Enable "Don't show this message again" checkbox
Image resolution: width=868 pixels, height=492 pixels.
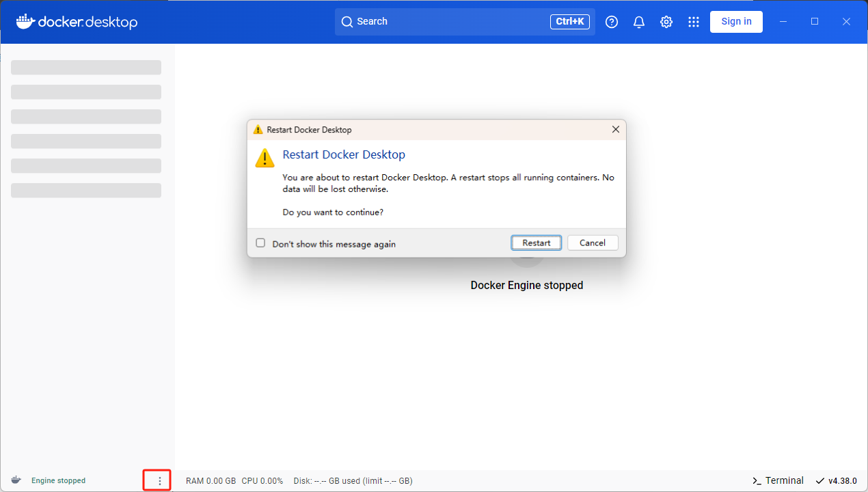(260, 243)
